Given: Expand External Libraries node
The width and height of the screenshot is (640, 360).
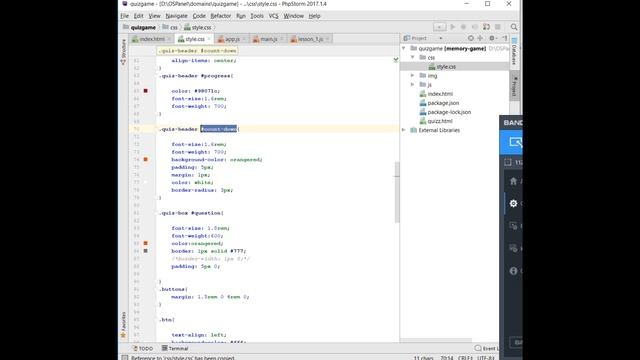Looking at the screenshot, I should click(x=404, y=130).
